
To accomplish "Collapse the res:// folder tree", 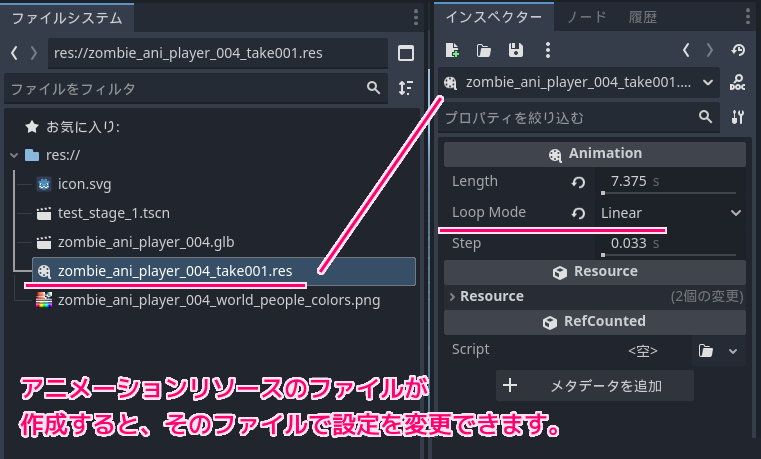I will (x=13, y=156).
